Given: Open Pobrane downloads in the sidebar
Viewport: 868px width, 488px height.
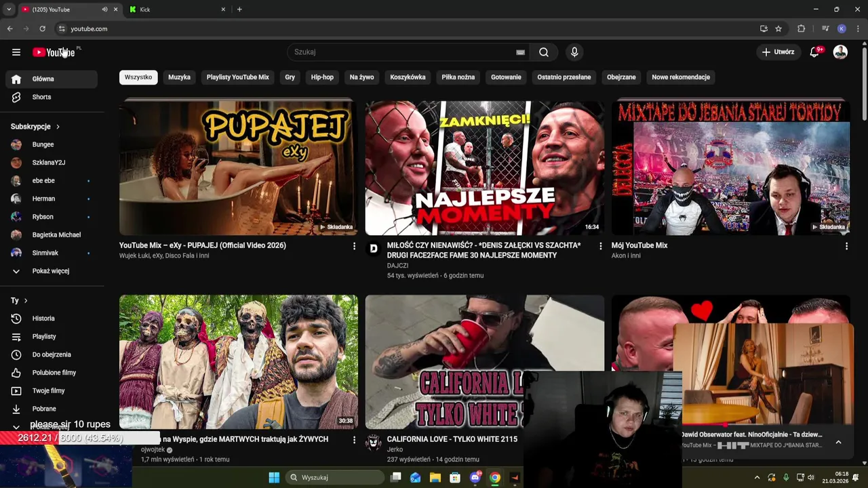Looking at the screenshot, I should [52, 409].
